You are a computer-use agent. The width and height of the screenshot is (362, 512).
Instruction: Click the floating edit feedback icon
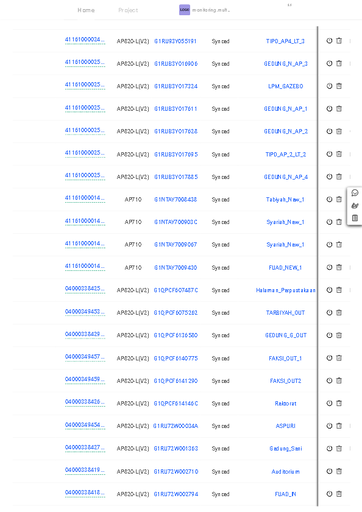pyautogui.click(x=355, y=206)
